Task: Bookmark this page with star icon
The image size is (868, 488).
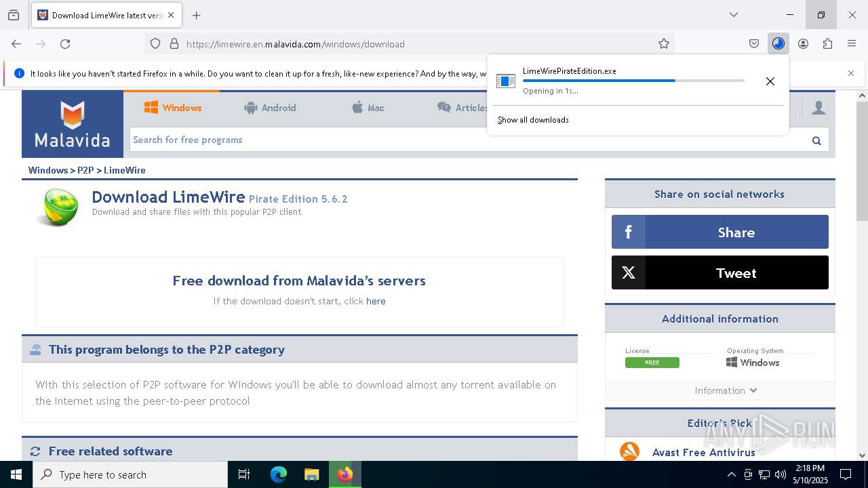Action: (664, 44)
